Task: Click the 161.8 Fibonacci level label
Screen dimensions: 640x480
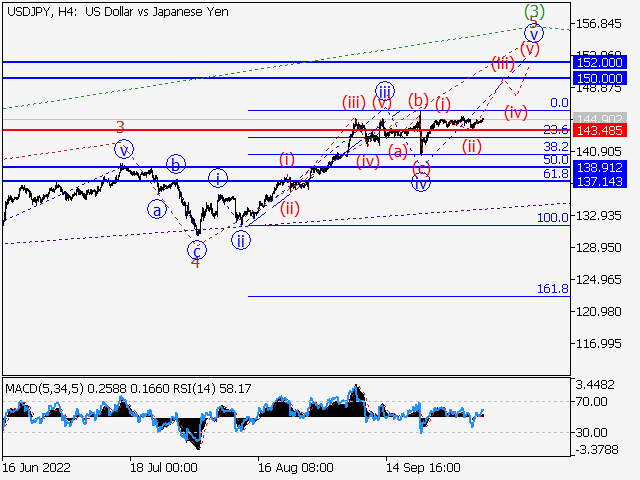Action: [553, 289]
